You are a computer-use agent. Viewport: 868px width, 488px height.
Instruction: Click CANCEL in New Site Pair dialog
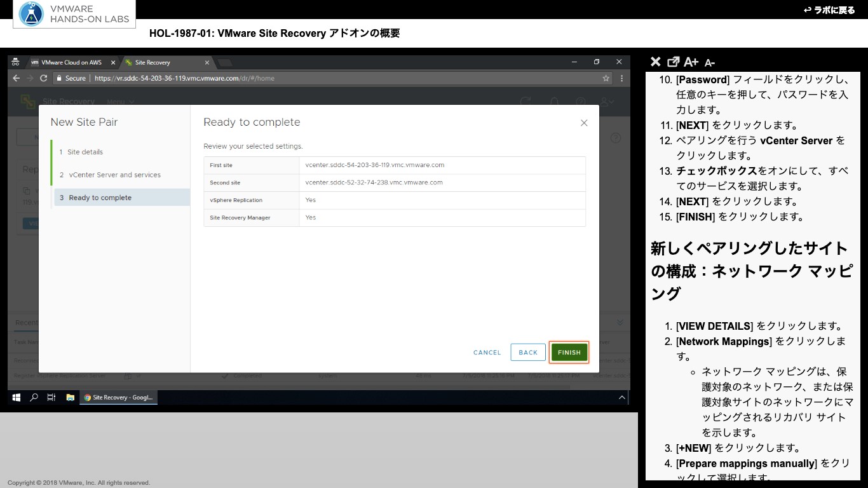487,352
